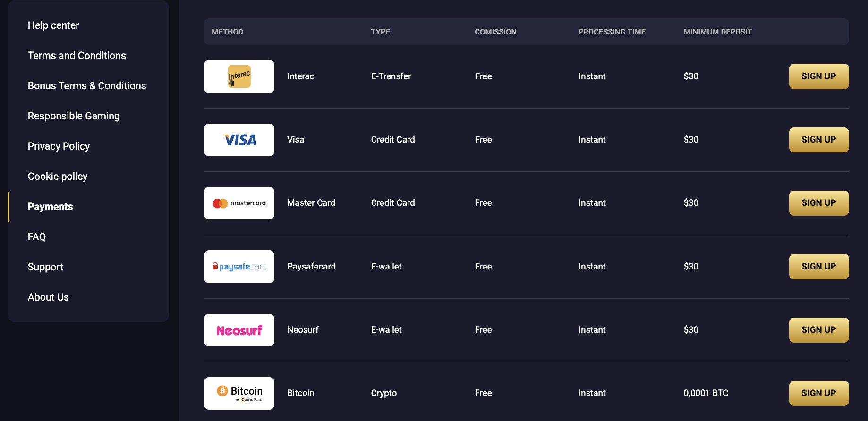
Task: Click SIGN UP for Interac
Action: point(818,76)
